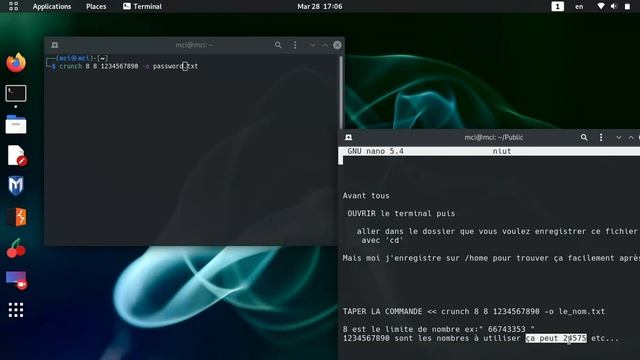Launch Cherrytree from the dock
The width and height of the screenshot is (640, 360).
click(x=16, y=248)
